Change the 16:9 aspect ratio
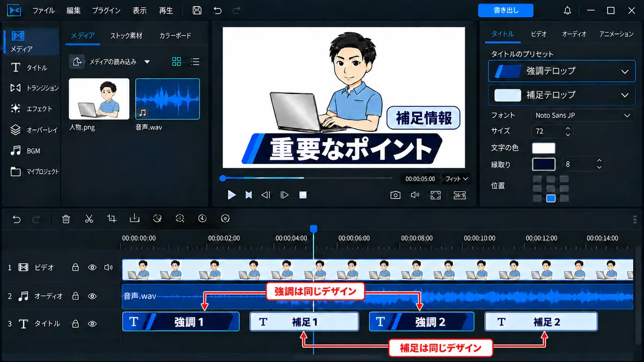 coord(460,195)
